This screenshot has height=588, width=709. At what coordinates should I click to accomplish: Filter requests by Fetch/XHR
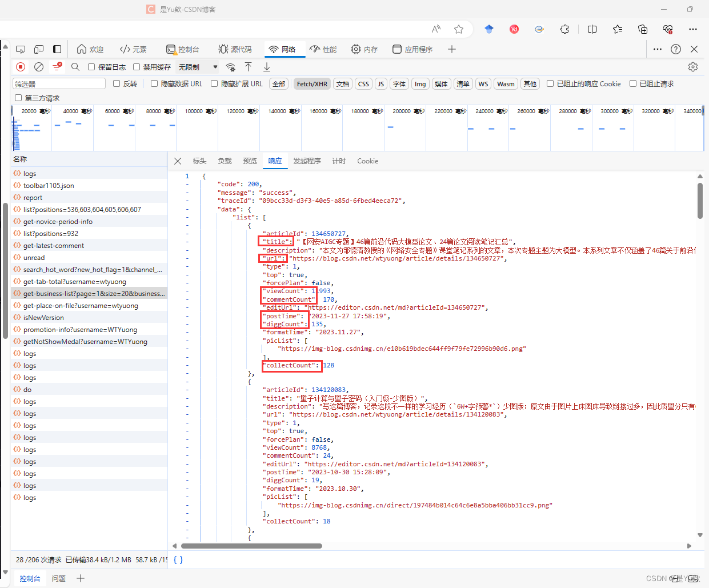tap(312, 84)
